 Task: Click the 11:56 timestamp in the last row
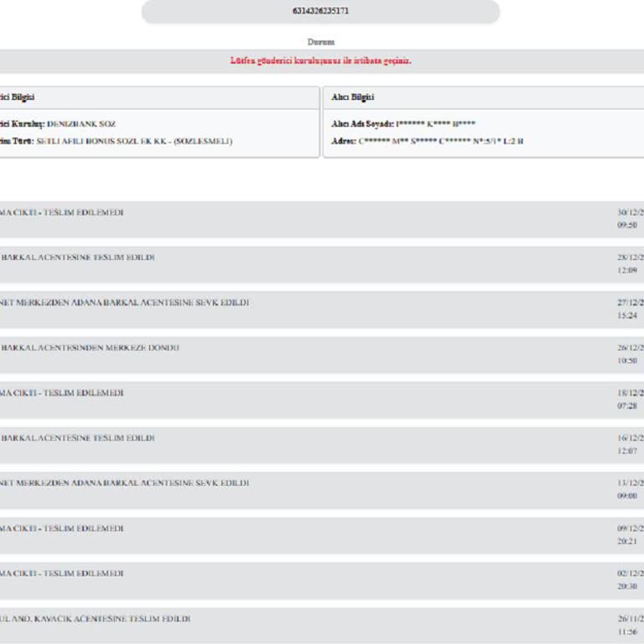click(x=627, y=631)
